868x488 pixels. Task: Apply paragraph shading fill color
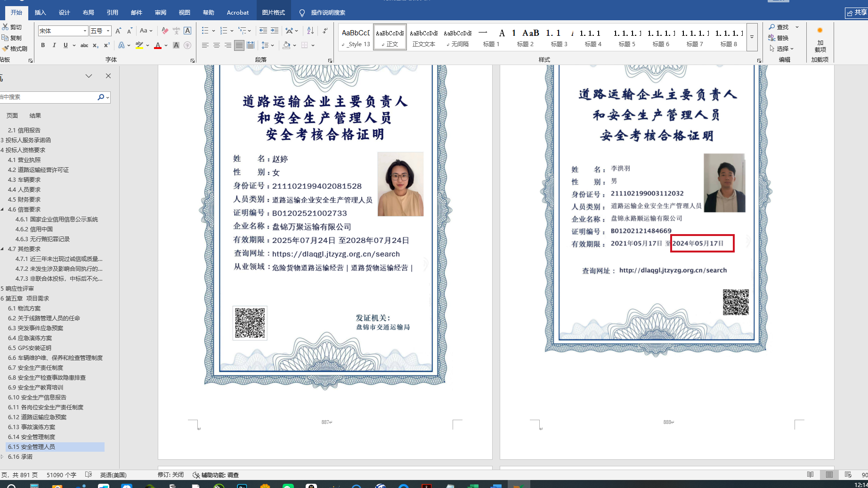[x=286, y=45]
